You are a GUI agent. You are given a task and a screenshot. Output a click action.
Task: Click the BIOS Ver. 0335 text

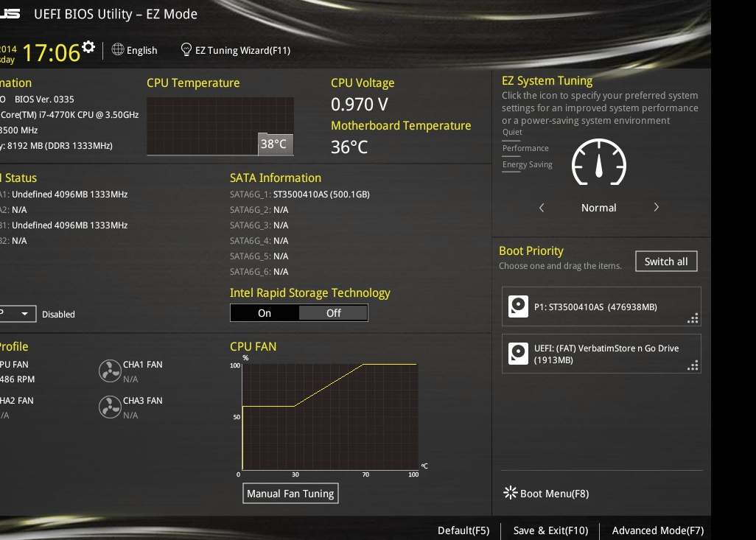44,99
